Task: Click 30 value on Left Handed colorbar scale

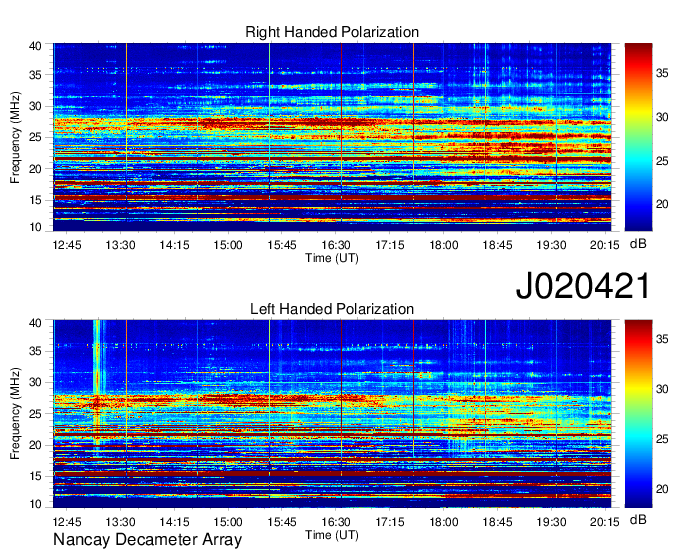Action: pos(662,389)
